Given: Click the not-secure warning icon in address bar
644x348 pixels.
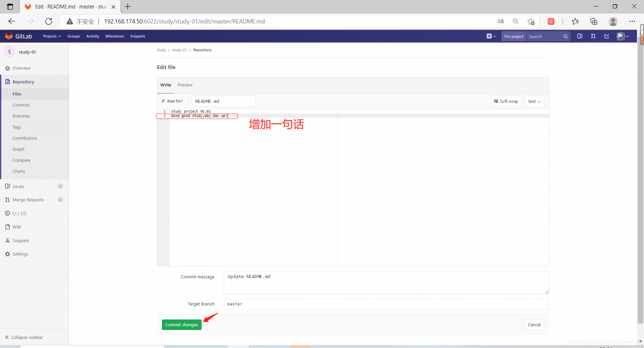Looking at the screenshot, I should click(x=70, y=22).
